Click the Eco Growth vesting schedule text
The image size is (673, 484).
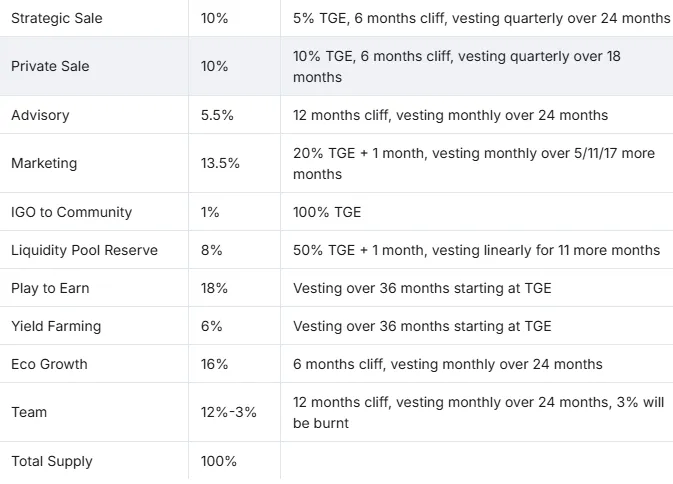point(447,364)
